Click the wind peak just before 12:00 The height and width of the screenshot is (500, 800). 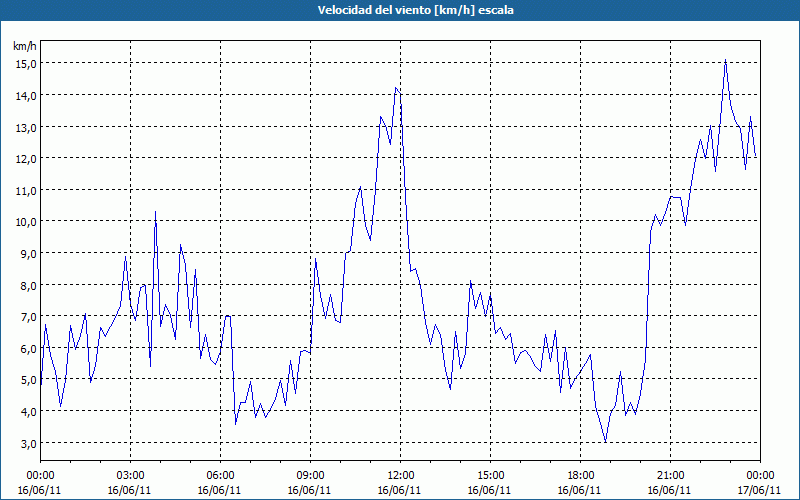[x=396, y=88]
